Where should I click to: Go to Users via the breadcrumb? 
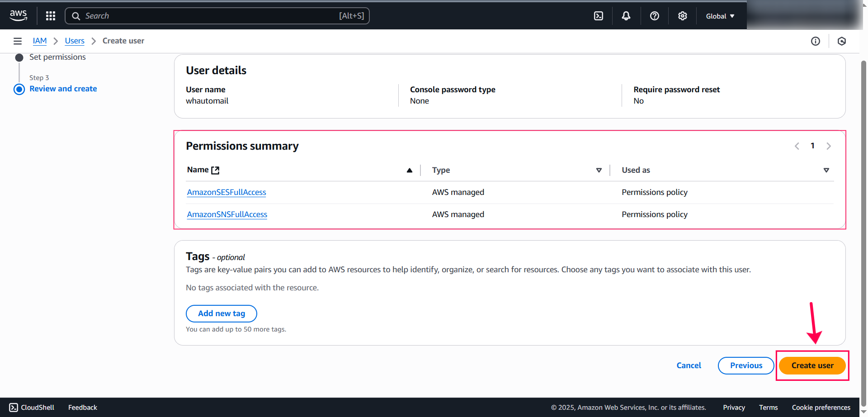click(x=74, y=41)
